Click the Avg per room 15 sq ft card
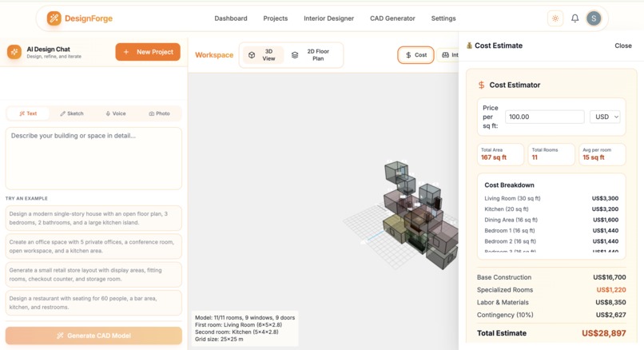This screenshot has width=644, height=350. pos(602,154)
